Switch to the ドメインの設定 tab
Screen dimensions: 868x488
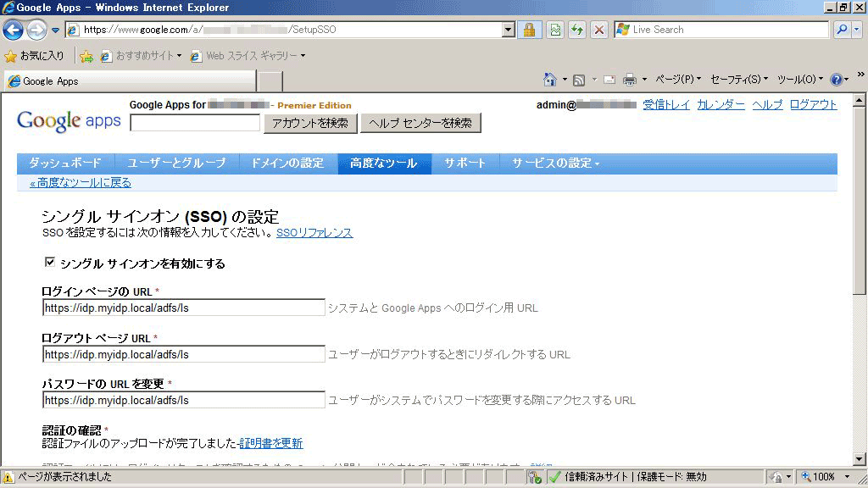click(288, 164)
